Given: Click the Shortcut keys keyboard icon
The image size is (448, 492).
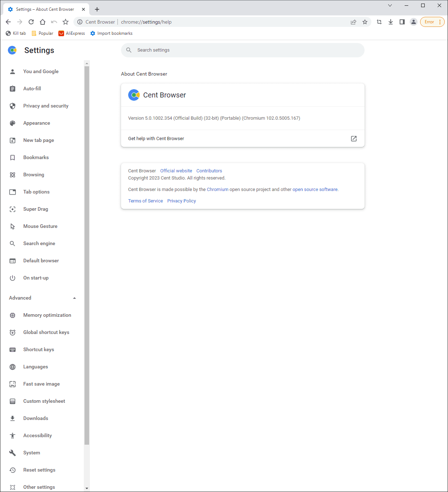Looking at the screenshot, I should click(13, 350).
